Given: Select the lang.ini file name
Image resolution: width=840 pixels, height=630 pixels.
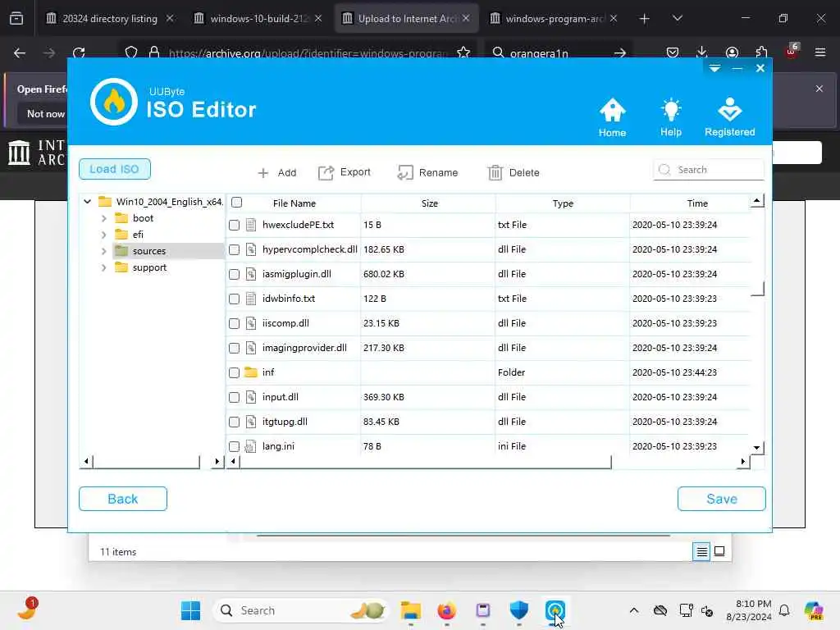Looking at the screenshot, I should coord(278,446).
